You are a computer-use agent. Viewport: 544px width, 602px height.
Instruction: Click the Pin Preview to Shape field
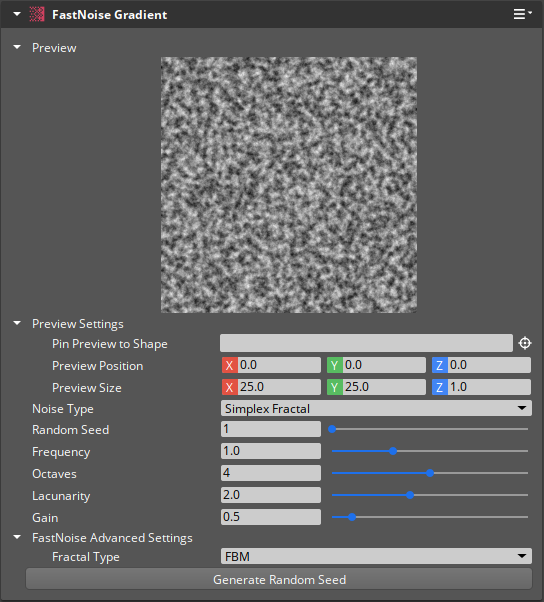point(366,343)
